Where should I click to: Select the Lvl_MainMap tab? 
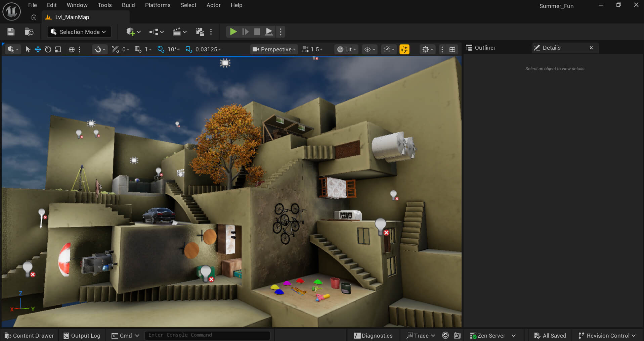[x=86, y=17]
